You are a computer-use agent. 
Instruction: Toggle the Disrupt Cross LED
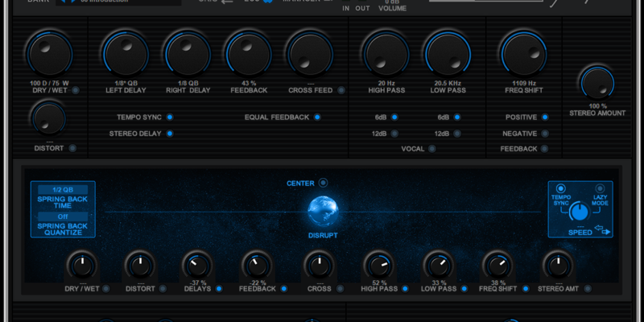tap(340, 289)
